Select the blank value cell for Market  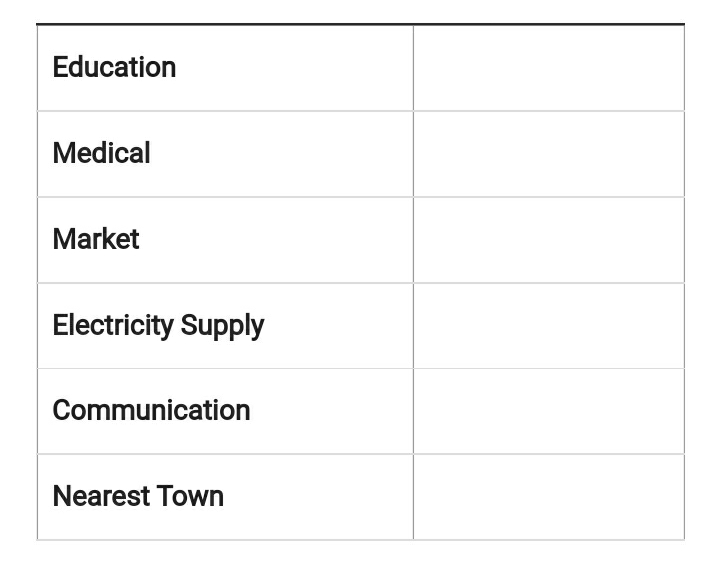[548, 240]
